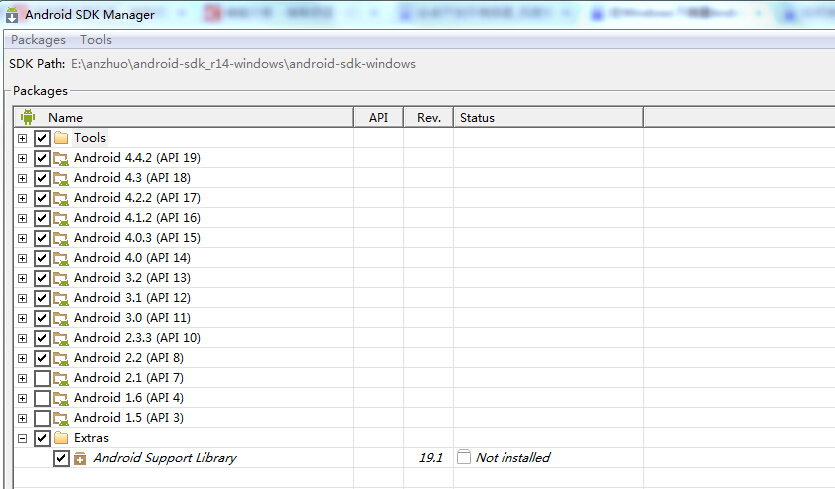This screenshot has width=835, height=489.
Task: Sort by the Status column header
Action: tap(549, 117)
